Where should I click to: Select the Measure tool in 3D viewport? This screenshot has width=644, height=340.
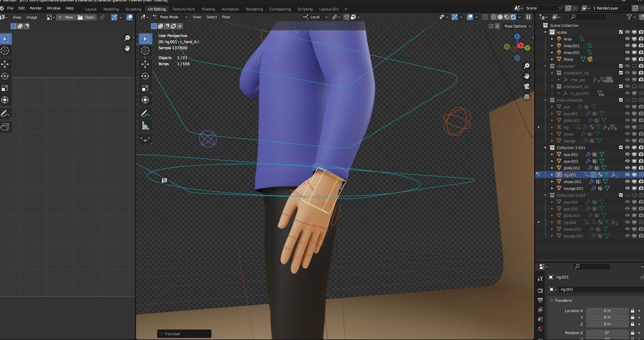point(145,126)
